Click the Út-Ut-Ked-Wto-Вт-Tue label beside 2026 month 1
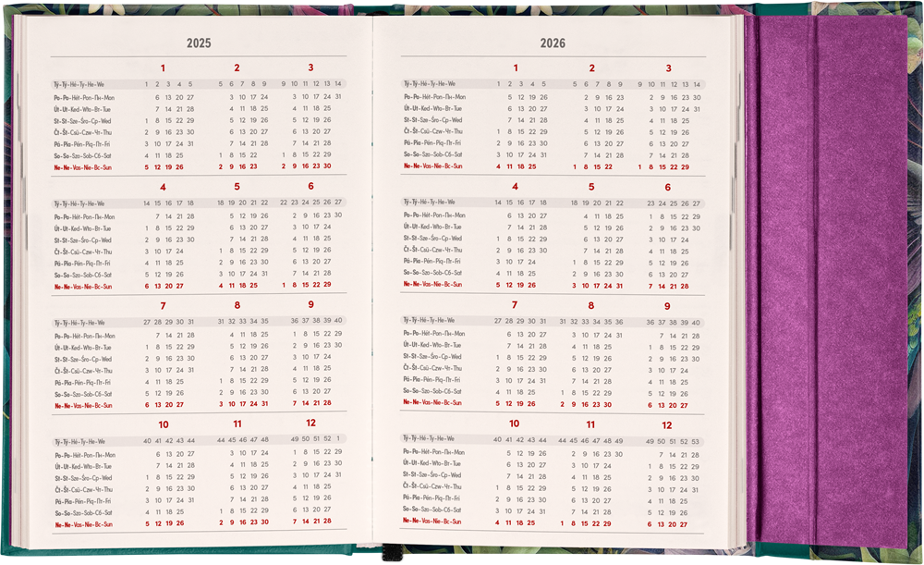The height and width of the screenshot is (565, 924). (x=432, y=108)
